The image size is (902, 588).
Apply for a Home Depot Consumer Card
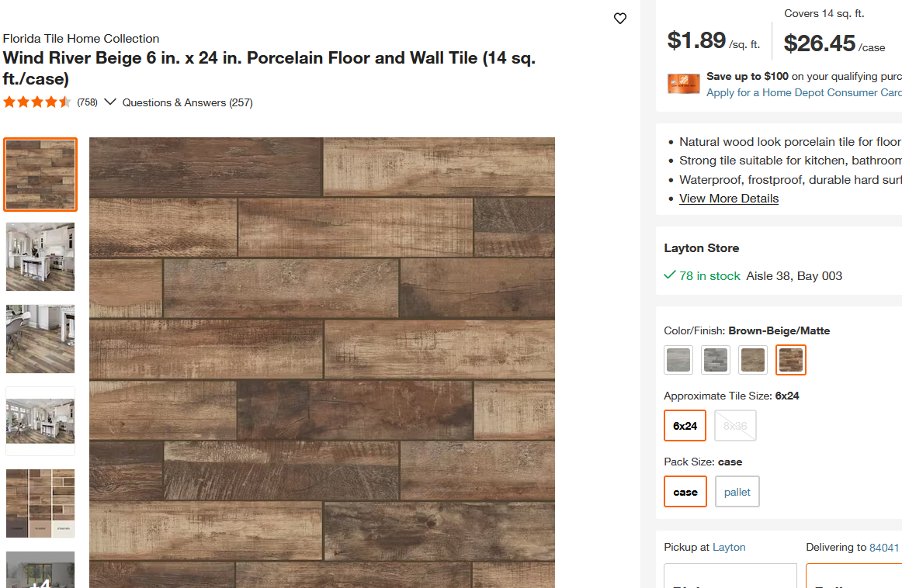tap(803, 92)
